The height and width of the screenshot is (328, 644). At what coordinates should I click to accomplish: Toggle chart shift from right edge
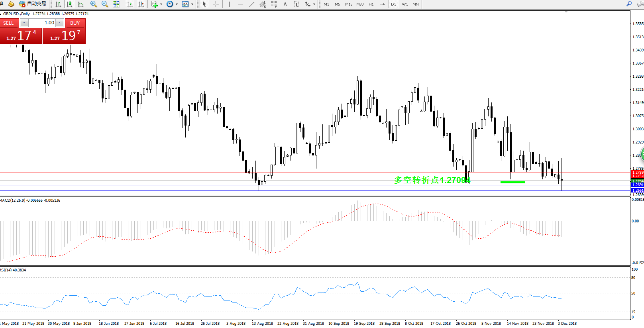(141, 4)
